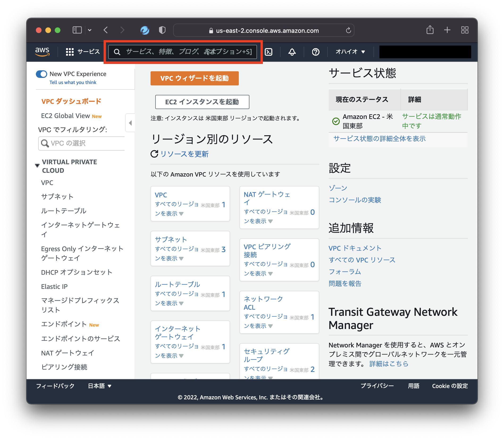504x439 pixels.
Task: Toggle the Safari sidebar icon
Action: [77, 30]
